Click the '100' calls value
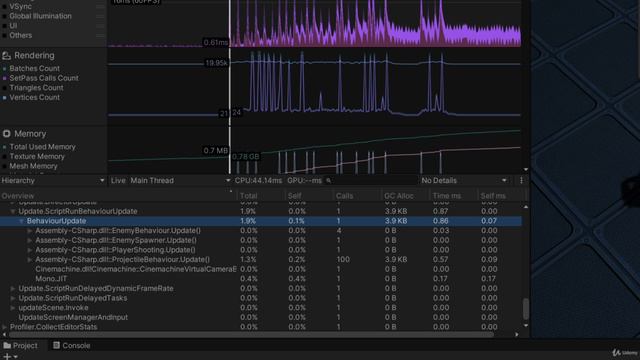 343,260
